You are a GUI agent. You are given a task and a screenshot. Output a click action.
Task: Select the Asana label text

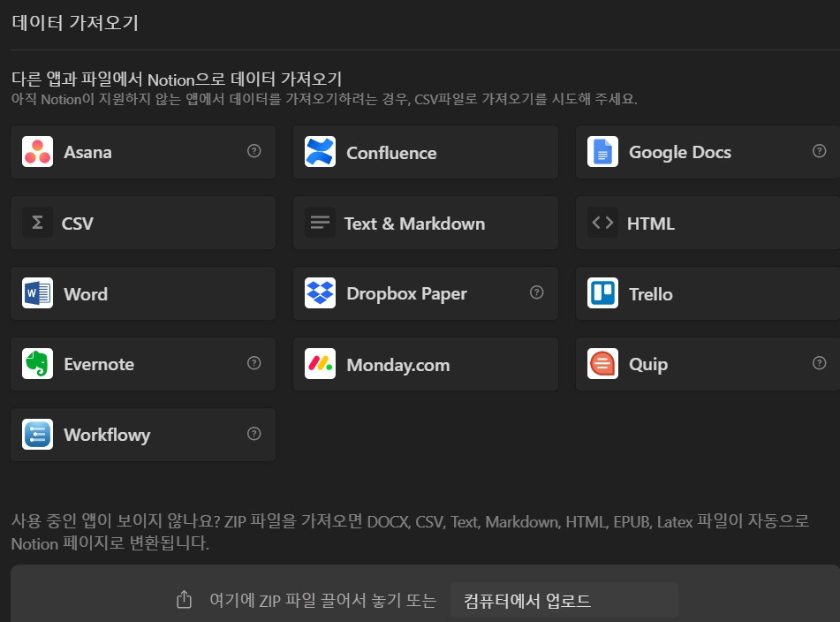[x=87, y=153]
